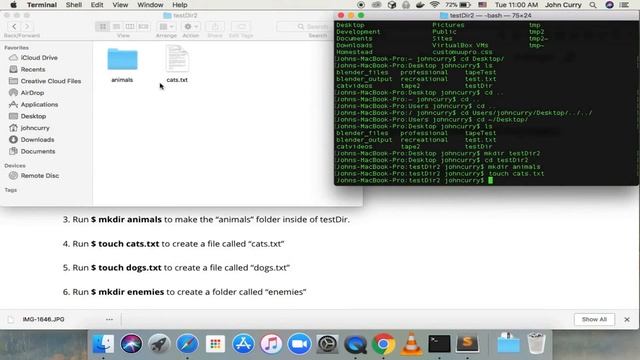Open the Action gear dropdown in Finder
Image resolution: width=640 pixels, height=360 pixels.
pos(191,27)
